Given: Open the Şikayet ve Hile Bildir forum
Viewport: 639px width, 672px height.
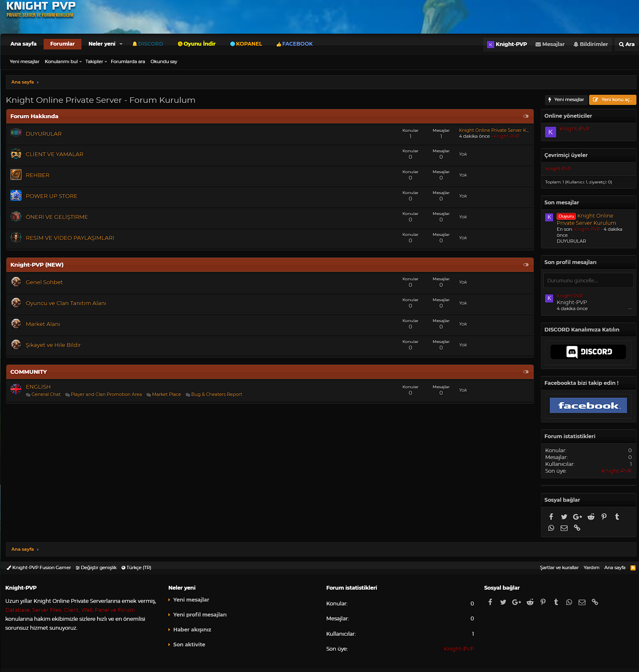Looking at the screenshot, I should click(53, 345).
